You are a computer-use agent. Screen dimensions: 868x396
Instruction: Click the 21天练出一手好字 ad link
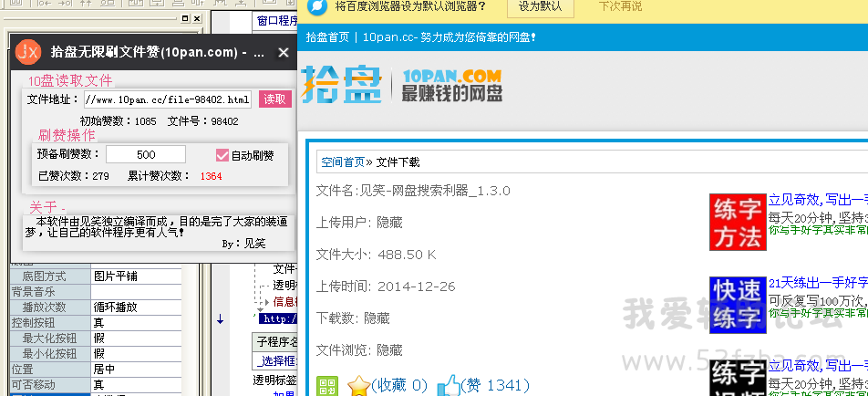pyautogui.click(x=818, y=283)
